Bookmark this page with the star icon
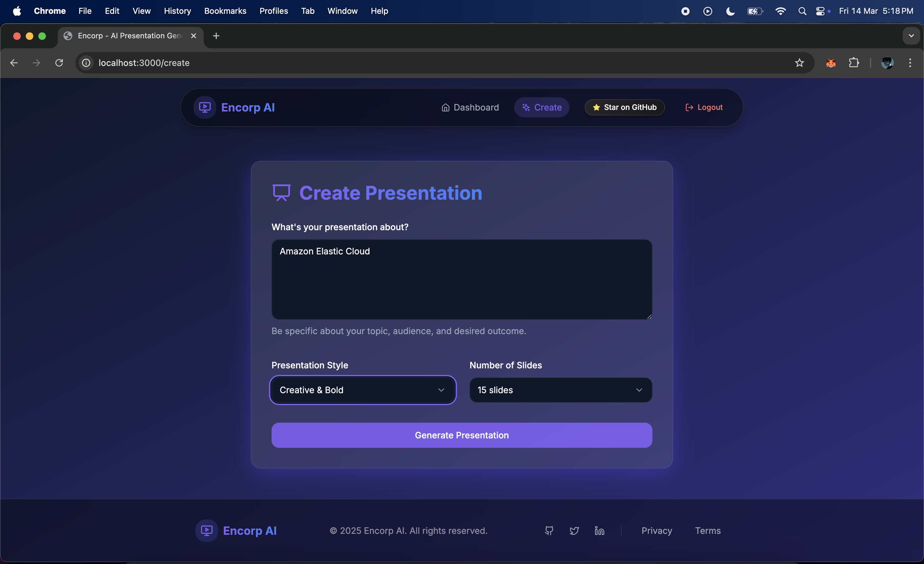This screenshot has width=924, height=564. pos(799,63)
